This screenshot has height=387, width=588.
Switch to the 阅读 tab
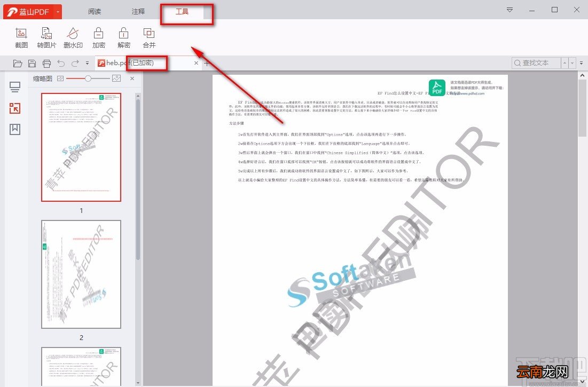[x=95, y=12]
